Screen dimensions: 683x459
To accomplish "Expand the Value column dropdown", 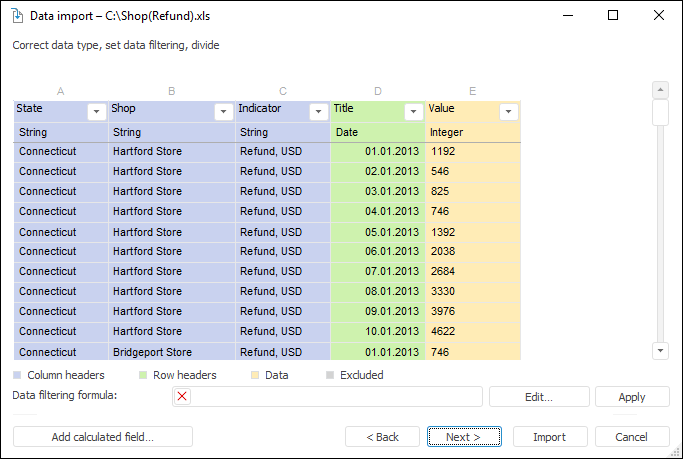I will point(509,112).
